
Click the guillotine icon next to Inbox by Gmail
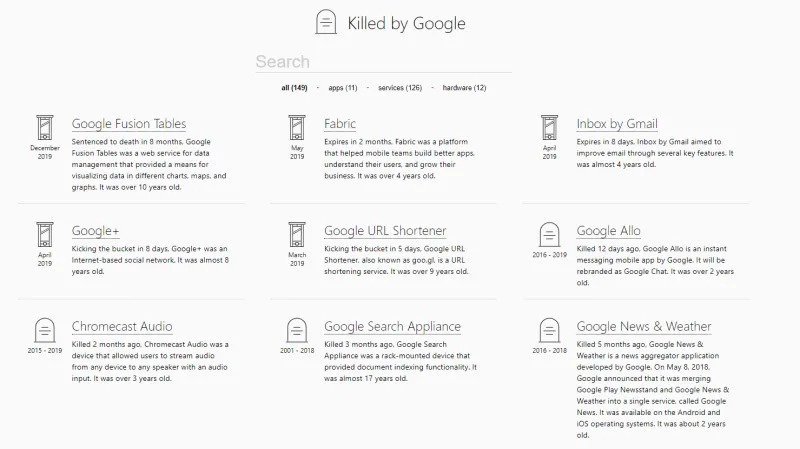coord(549,129)
